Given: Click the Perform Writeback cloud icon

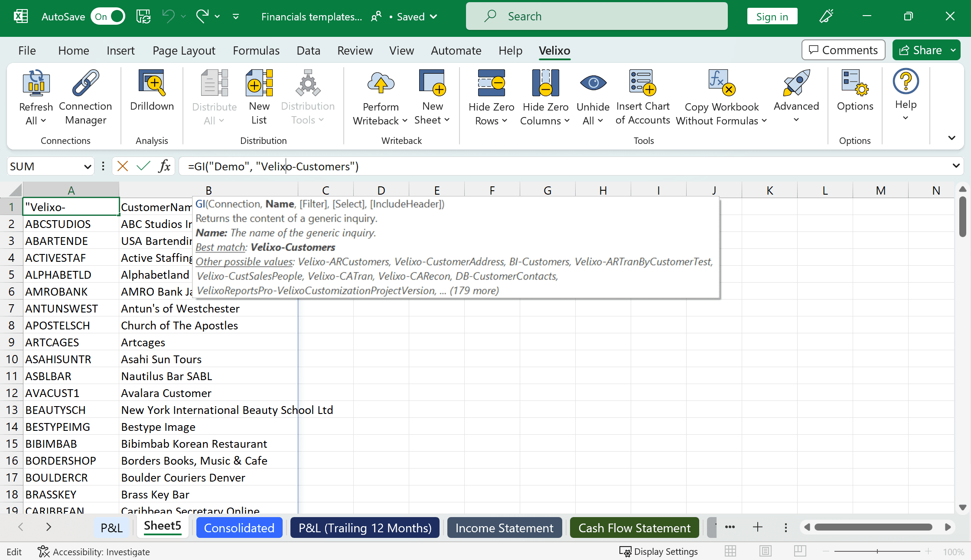Looking at the screenshot, I should [x=381, y=82].
